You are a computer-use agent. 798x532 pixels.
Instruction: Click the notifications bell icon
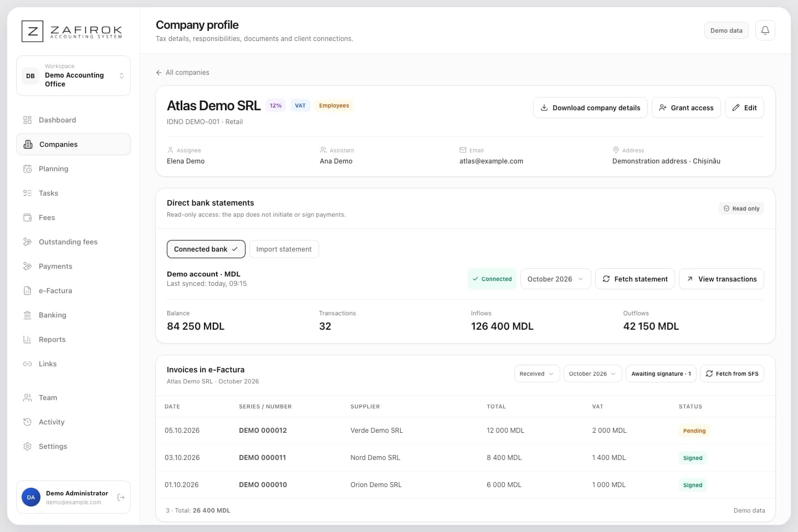765,30
